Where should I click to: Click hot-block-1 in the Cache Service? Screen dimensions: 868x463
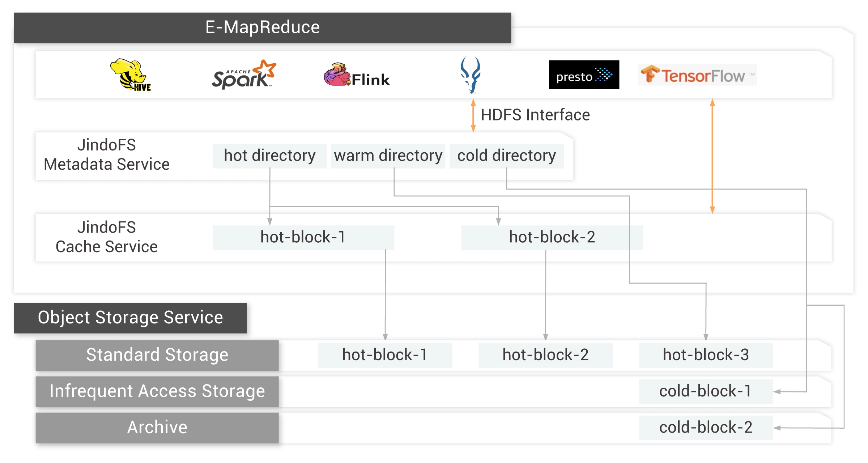tap(303, 238)
